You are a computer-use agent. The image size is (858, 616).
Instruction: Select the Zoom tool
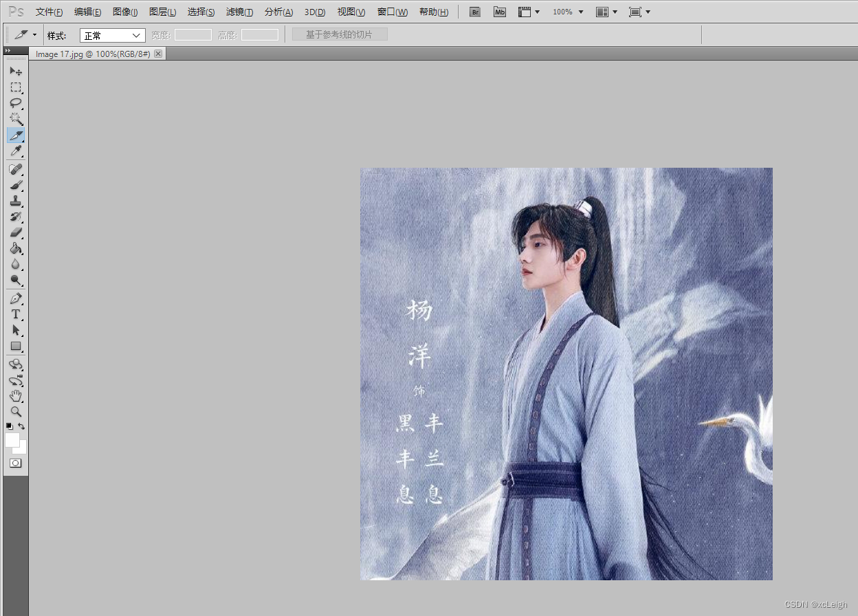click(x=16, y=412)
